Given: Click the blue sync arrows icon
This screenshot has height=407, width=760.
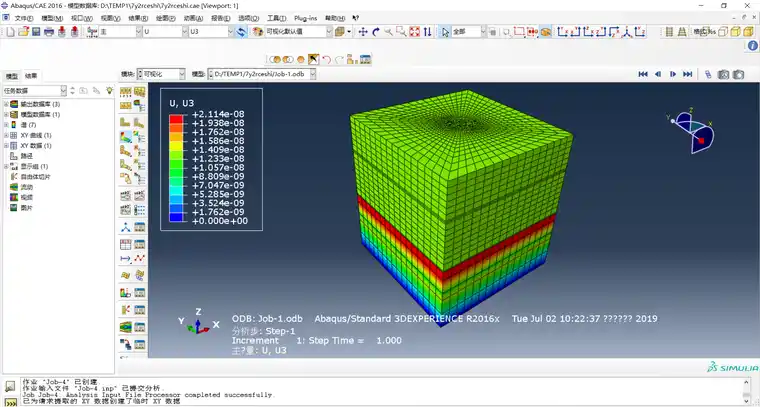Looking at the screenshot, I should coord(241,32).
